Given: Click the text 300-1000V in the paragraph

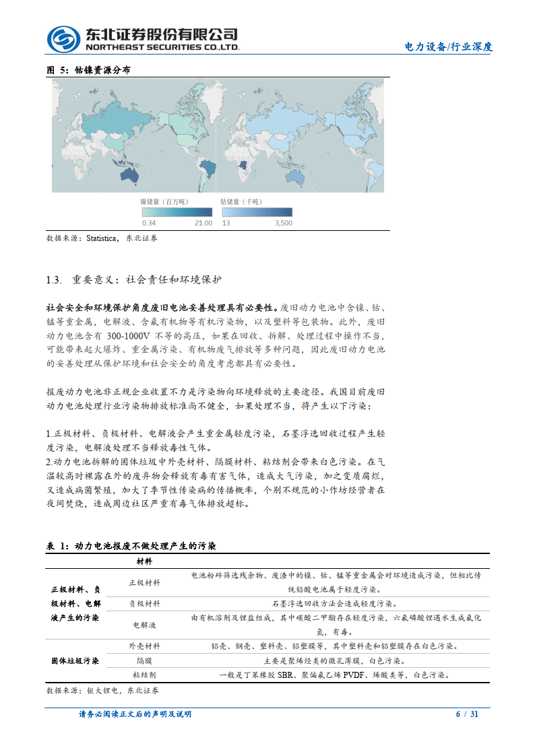Looking at the screenshot, I should pyautogui.click(x=128, y=335).
